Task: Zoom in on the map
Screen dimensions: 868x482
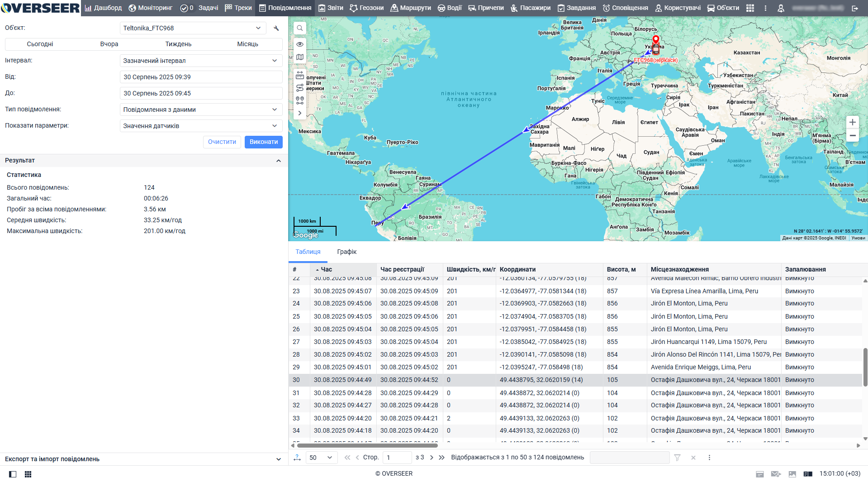Action: (852, 122)
